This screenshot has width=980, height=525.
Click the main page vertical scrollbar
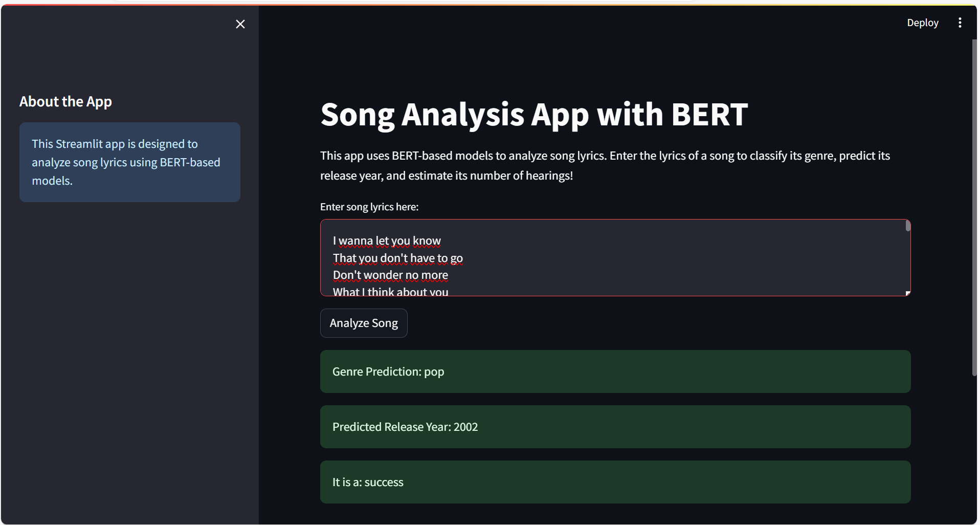[974, 207]
